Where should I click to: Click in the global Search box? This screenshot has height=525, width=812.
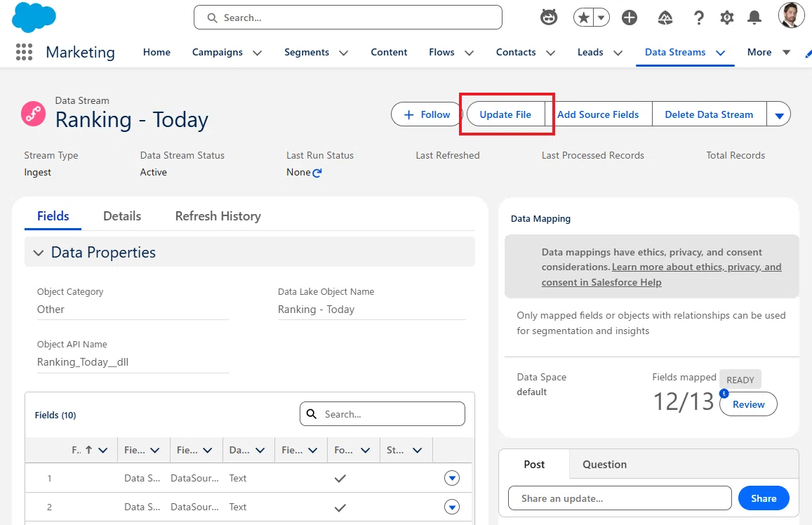tap(347, 18)
